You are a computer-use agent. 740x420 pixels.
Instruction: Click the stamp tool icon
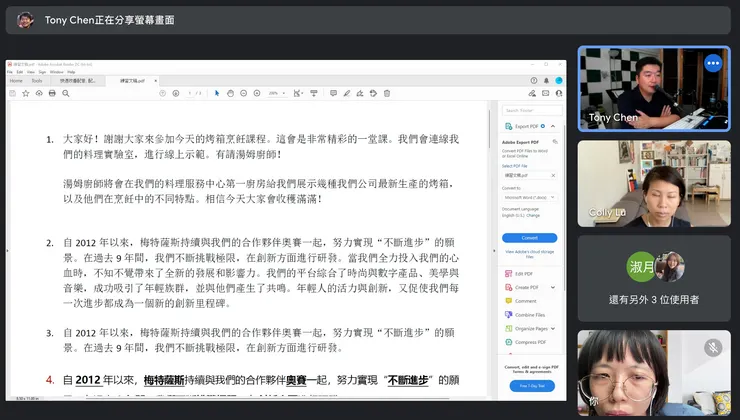(x=373, y=93)
